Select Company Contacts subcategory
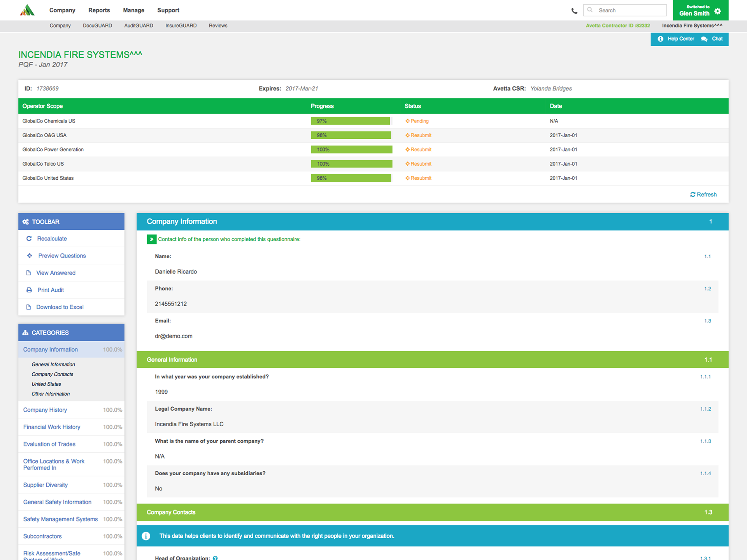The height and width of the screenshot is (560, 747). pyautogui.click(x=53, y=374)
